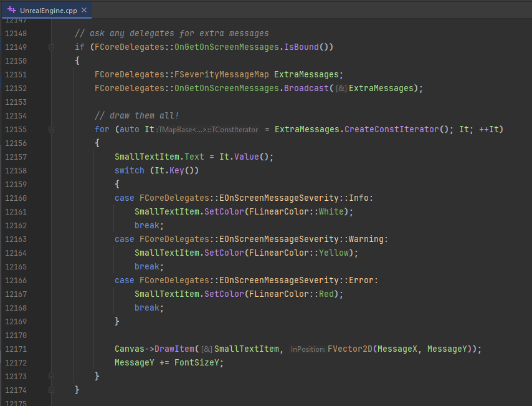The width and height of the screenshot is (532, 406).
Task: Click FSeverityMessageMap type name
Action: coord(222,74)
